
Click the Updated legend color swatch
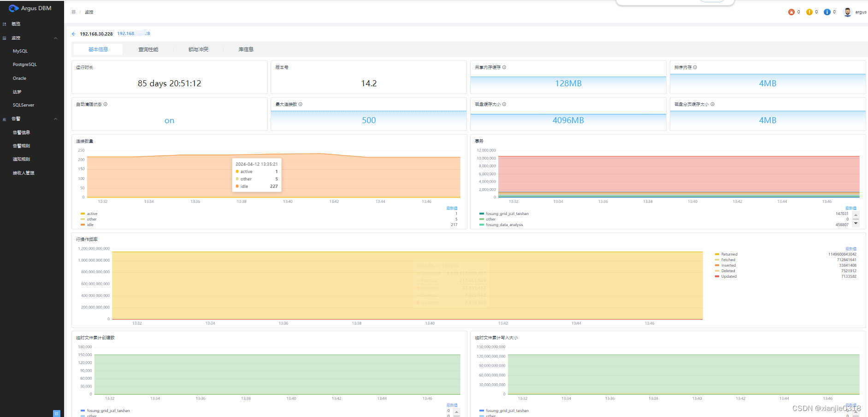point(717,276)
